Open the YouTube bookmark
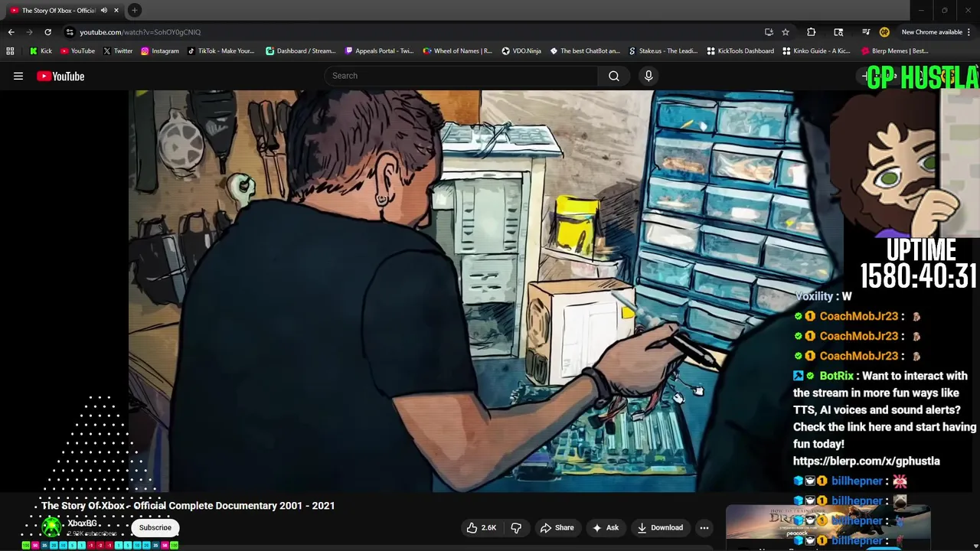Screen dimensions: 980x551 pos(77,51)
